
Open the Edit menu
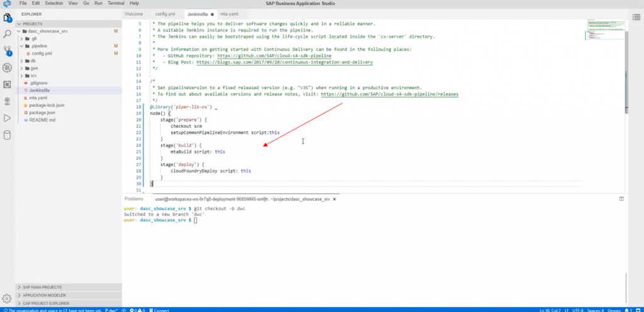[x=36, y=3]
